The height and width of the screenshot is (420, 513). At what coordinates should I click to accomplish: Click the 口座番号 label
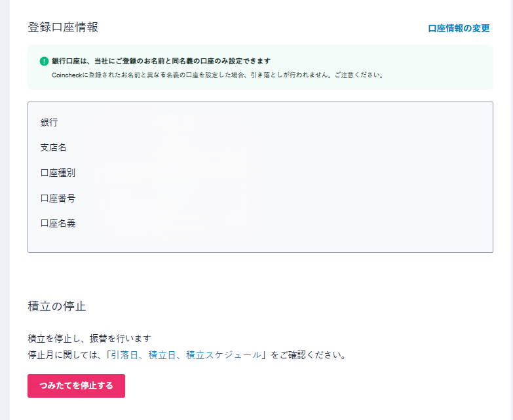pos(58,199)
